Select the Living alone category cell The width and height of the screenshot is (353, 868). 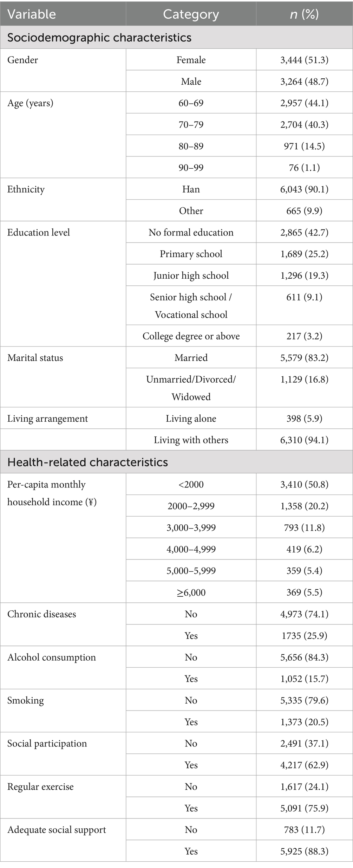(191, 419)
